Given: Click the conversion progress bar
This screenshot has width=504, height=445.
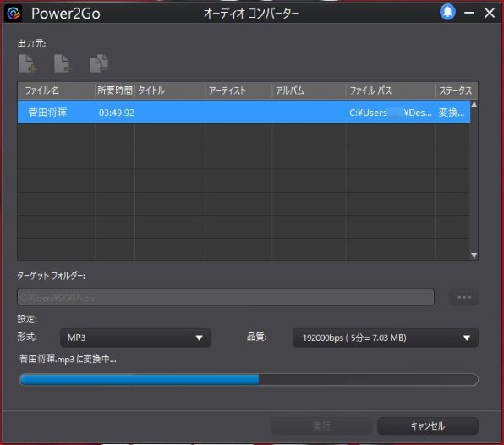Looking at the screenshot, I should (249, 379).
